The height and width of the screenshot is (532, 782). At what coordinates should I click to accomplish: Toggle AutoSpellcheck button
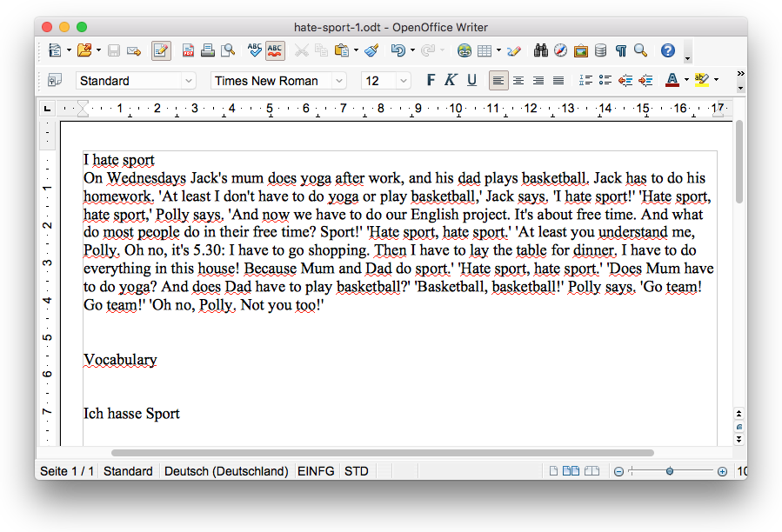(275, 50)
